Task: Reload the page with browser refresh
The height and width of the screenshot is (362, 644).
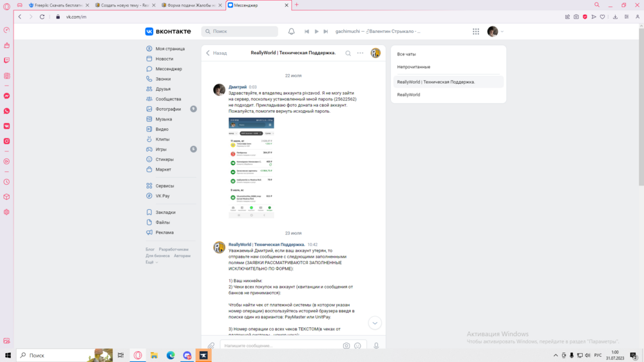Action: click(42, 17)
